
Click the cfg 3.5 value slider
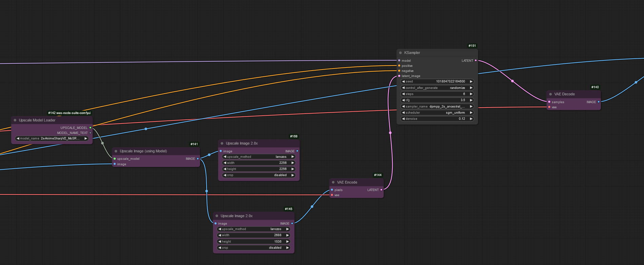pos(437,100)
